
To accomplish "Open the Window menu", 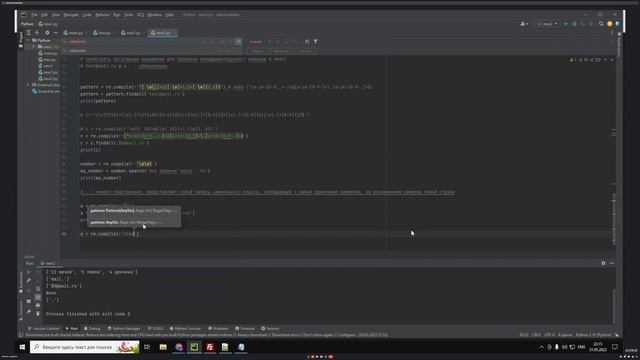I will [x=154, y=15].
